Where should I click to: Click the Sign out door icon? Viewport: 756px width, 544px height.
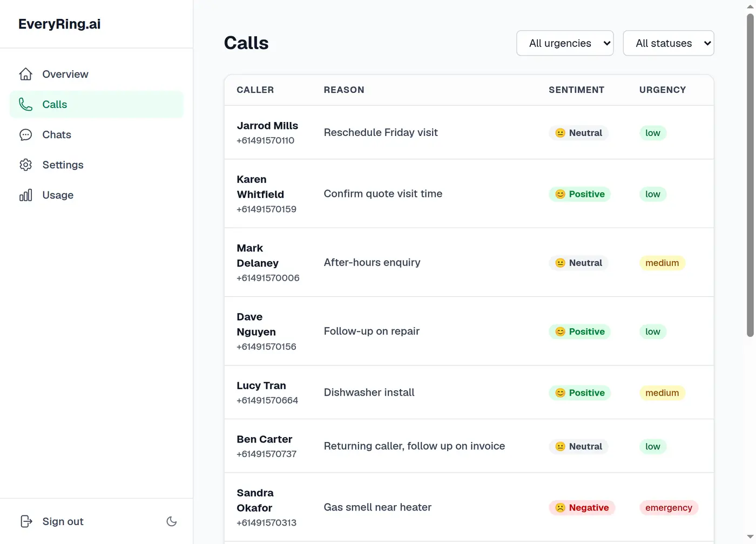pyautogui.click(x=25, y=521)
